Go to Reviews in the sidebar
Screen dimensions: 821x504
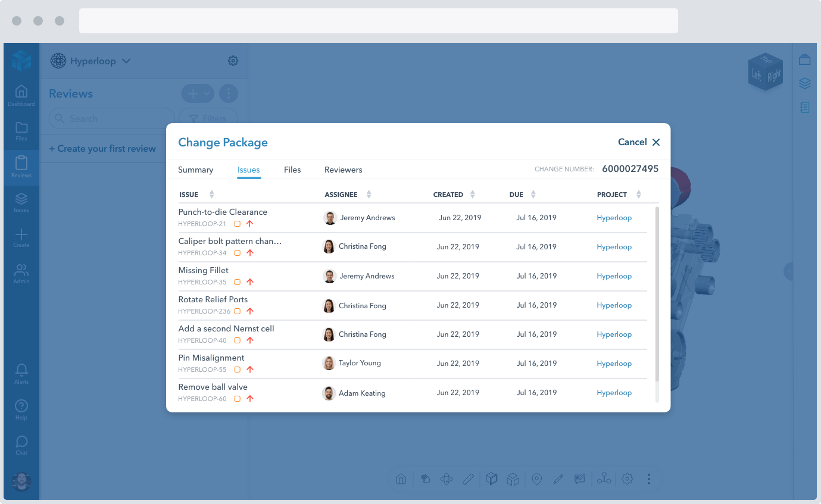pos(21,167)
